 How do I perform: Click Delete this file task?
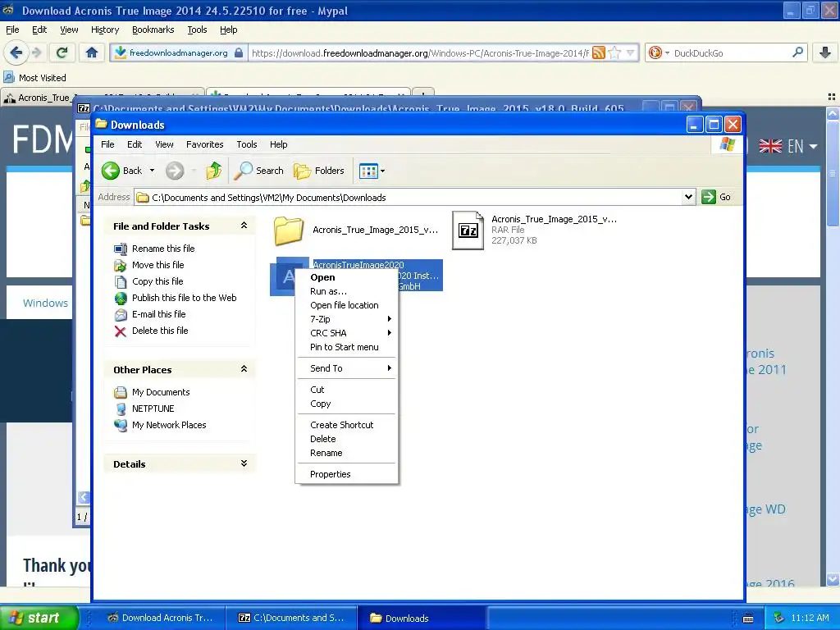click(x=160, y=331)
